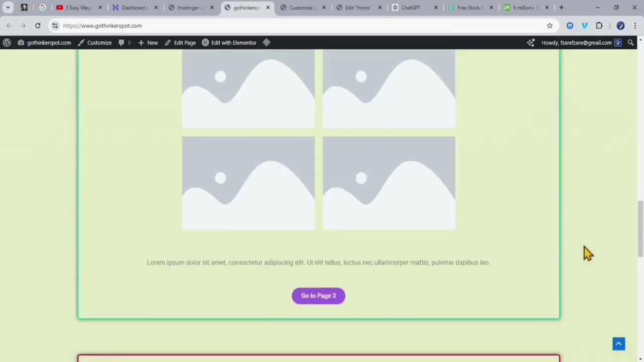The image size is (644, 362).
Task: Switch to the Dashboard tab
Action: pos(134,8)
